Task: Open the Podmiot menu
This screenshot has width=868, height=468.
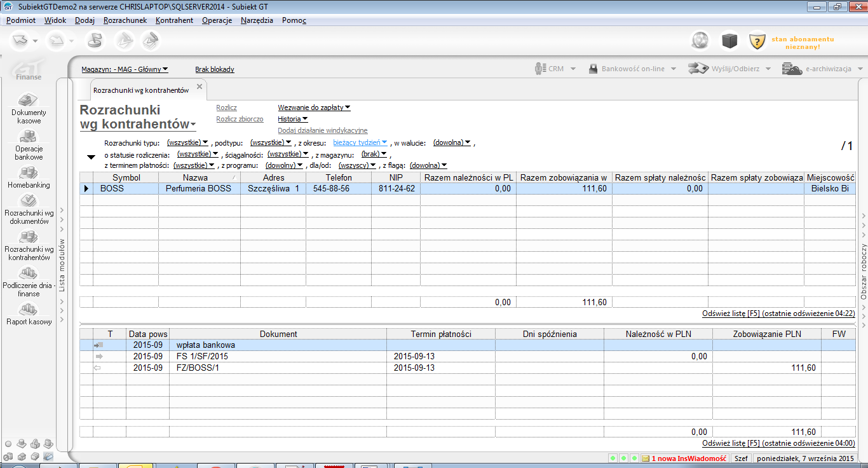Action: coord(20,20)
